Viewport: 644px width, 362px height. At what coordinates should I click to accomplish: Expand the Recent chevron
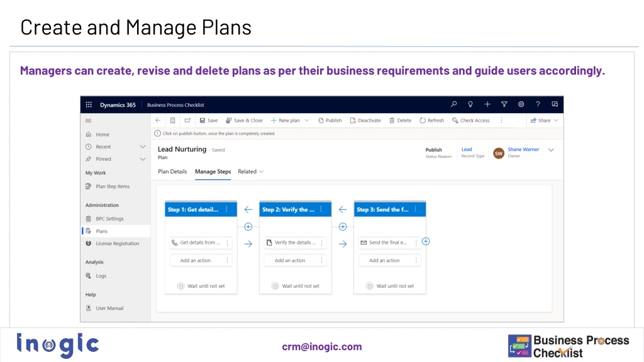pos(143,146)
